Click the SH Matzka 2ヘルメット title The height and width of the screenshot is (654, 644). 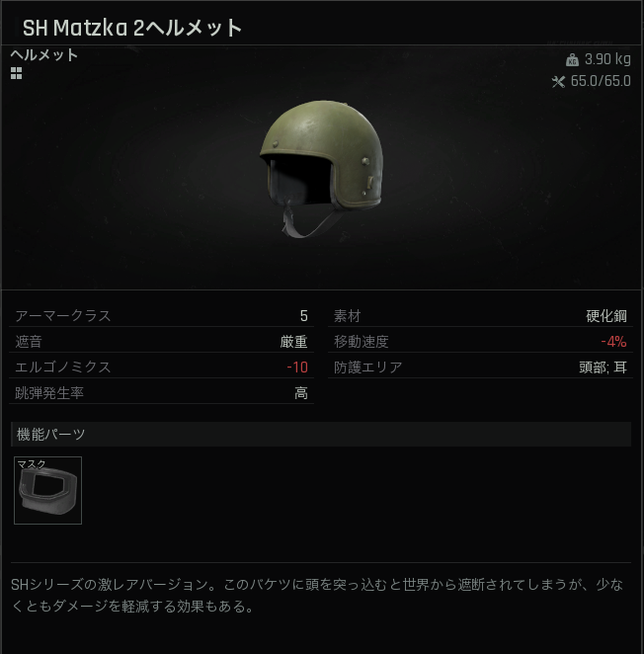point(132,28)
